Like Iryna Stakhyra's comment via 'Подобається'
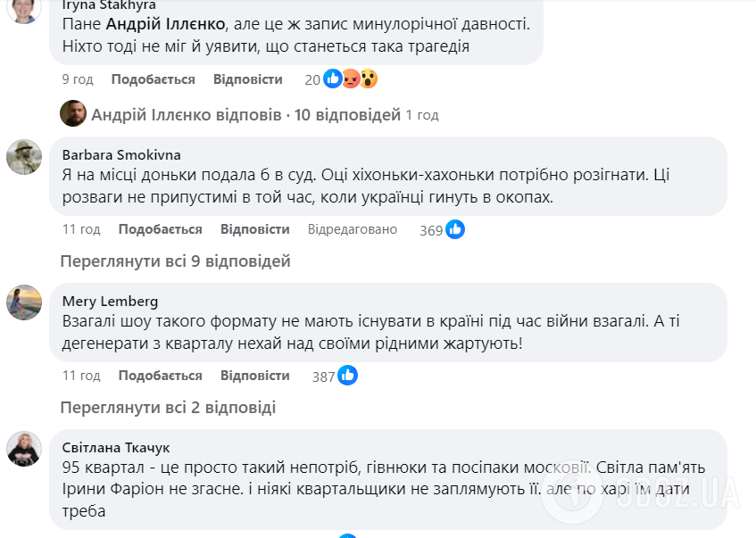The width and height of the screenshot is (756, 538). click(153, 79)
